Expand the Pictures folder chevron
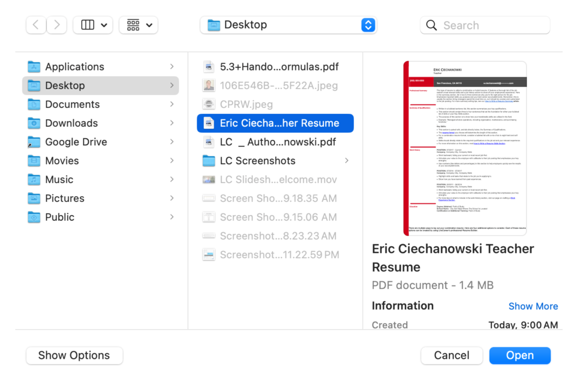 tap(172, 198)
